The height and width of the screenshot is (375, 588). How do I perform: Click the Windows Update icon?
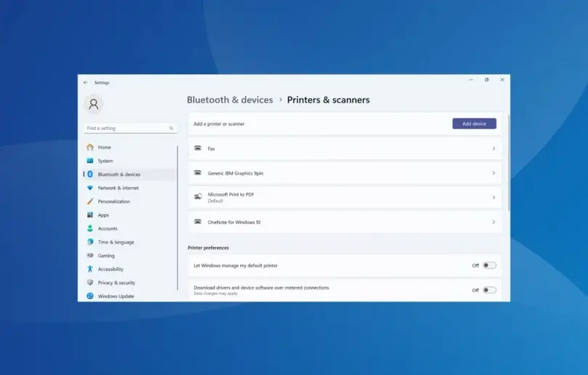[90, 296]
